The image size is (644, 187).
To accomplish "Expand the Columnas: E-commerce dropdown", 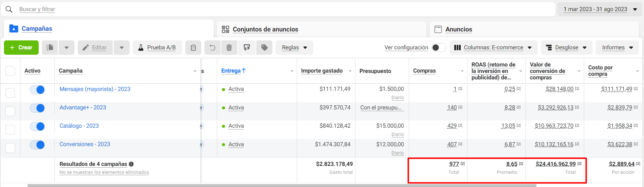I will pos(493,48).
